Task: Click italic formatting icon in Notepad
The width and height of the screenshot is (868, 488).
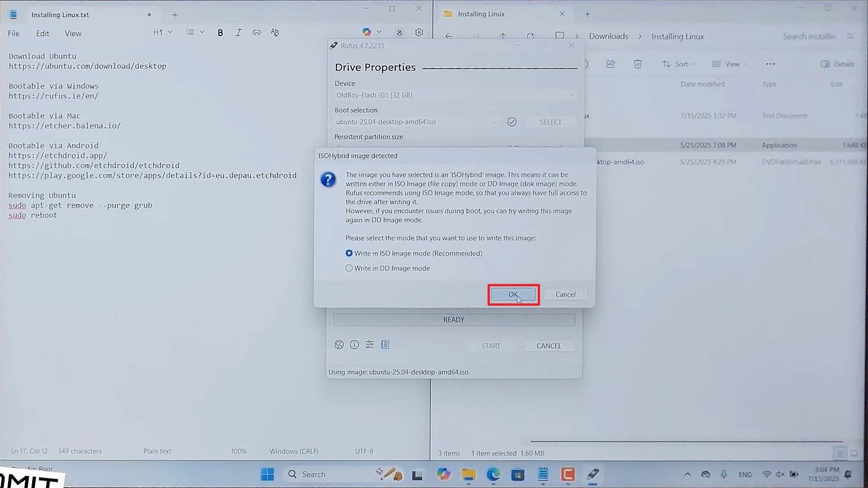Action: [238, 33]
